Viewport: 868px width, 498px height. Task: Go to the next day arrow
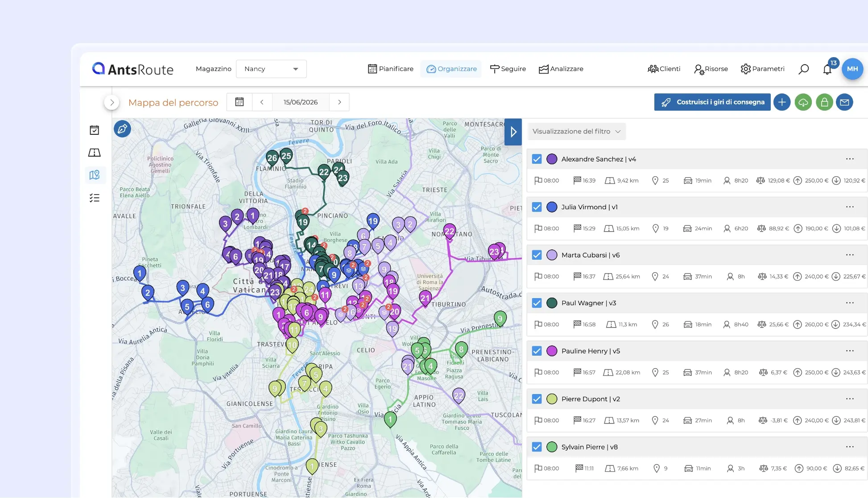pos(339,102)
